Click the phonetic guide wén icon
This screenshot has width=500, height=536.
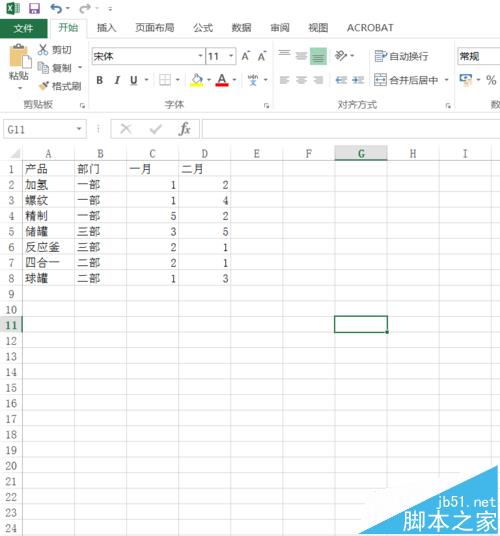click(x=253, y=80)
